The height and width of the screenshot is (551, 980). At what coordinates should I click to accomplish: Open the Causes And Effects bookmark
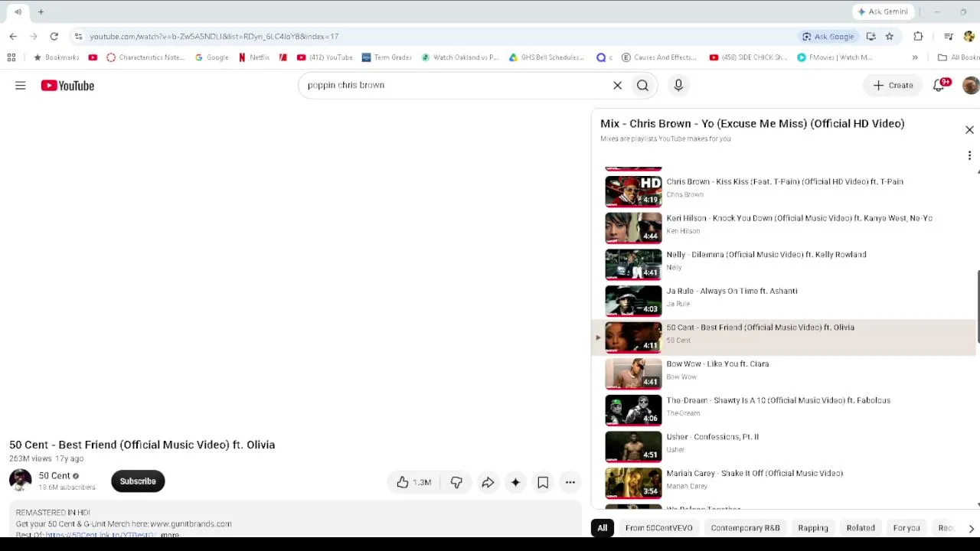tap(659, 57)
